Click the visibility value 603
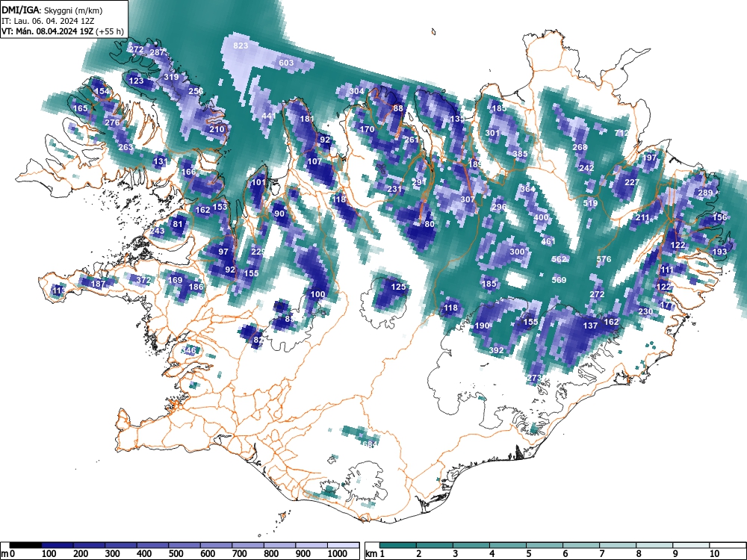747x560 pixels. (x=286, y=63)
